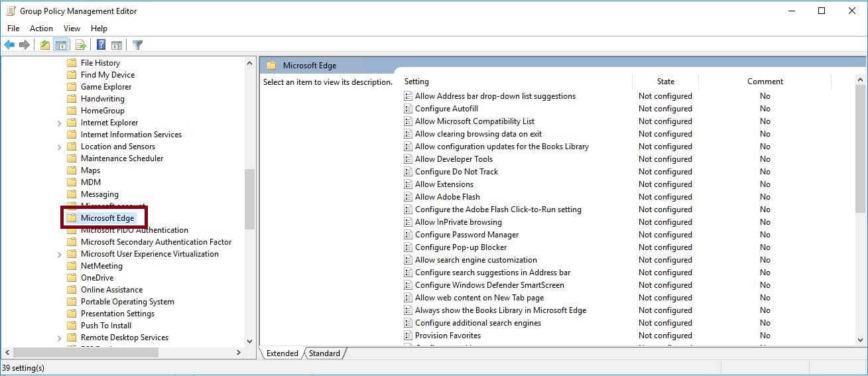
Task: Switch to the Standard tab
Action: click(324, 353)
